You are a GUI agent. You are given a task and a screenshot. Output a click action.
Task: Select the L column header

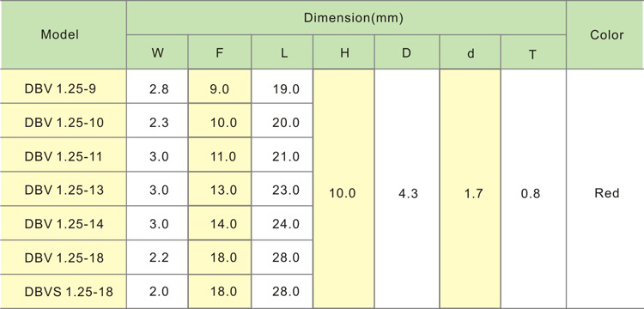[x=283, y=52]
